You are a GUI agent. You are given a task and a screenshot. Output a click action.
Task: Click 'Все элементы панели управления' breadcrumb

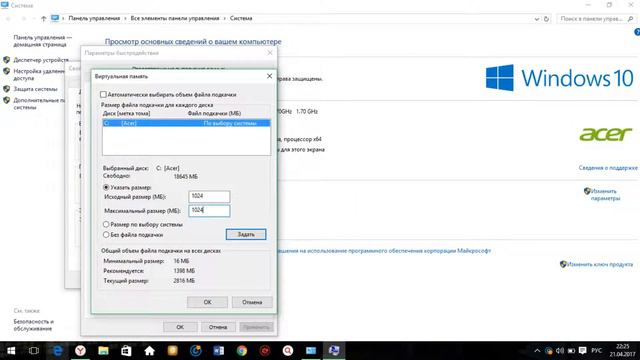click(x=175, y=18)
